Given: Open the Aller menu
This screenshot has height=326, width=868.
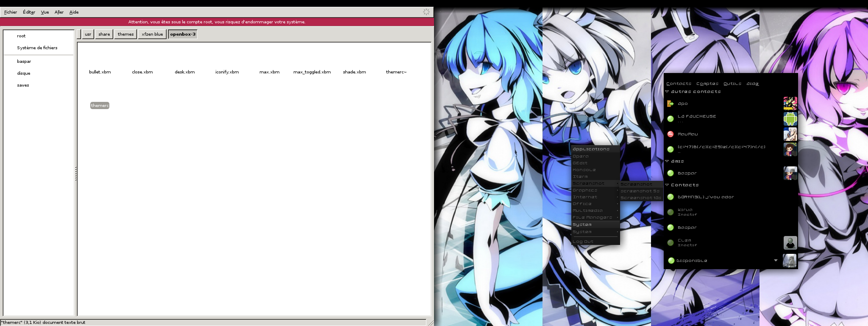Looking at the screenshot, I should (59, 12).
